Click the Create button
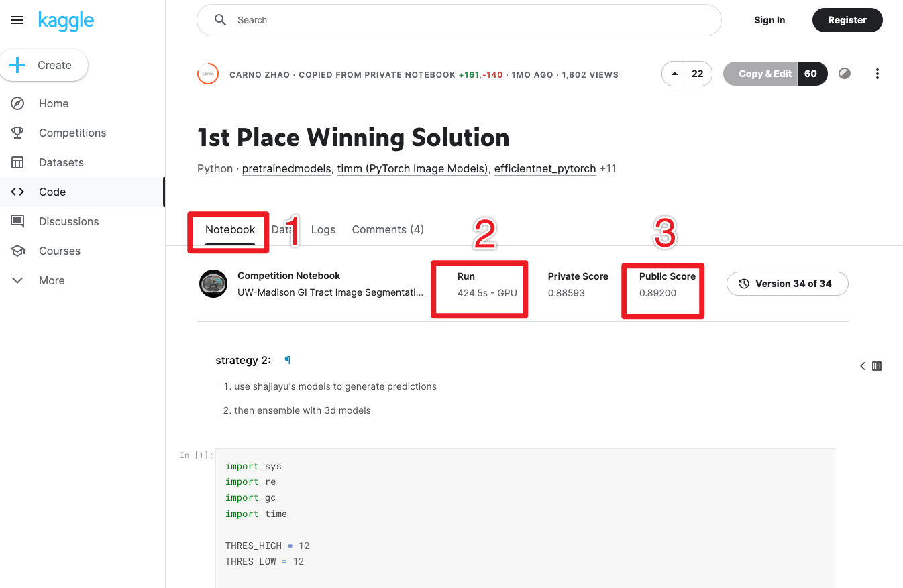903x588 pixels. click(x=44, y=65)
